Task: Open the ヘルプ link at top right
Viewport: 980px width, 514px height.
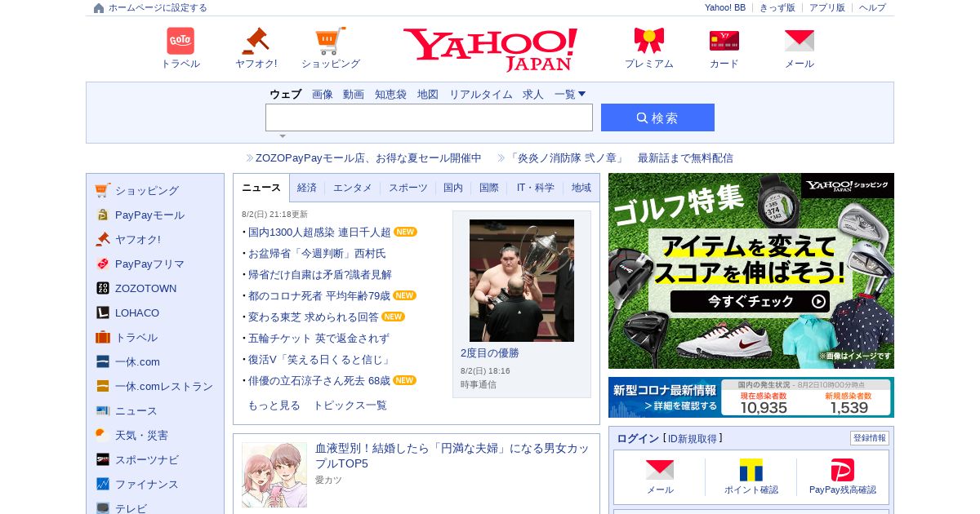Action: coord(872,7)
